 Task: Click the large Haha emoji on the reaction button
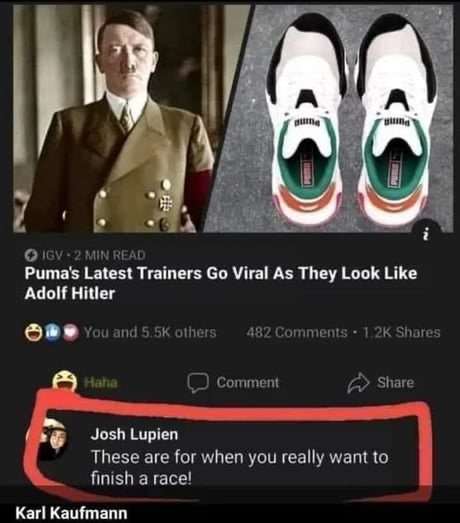click(x=65, y=381)
